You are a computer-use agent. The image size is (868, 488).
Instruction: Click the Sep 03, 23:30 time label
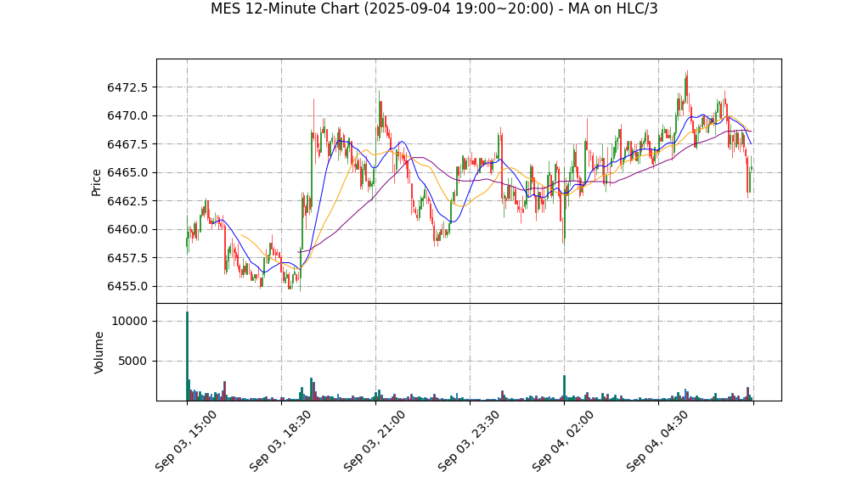coord(468,441)
